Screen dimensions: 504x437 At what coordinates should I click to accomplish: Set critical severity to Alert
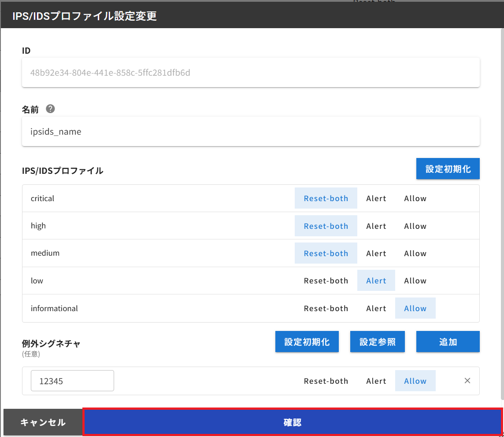376,198
